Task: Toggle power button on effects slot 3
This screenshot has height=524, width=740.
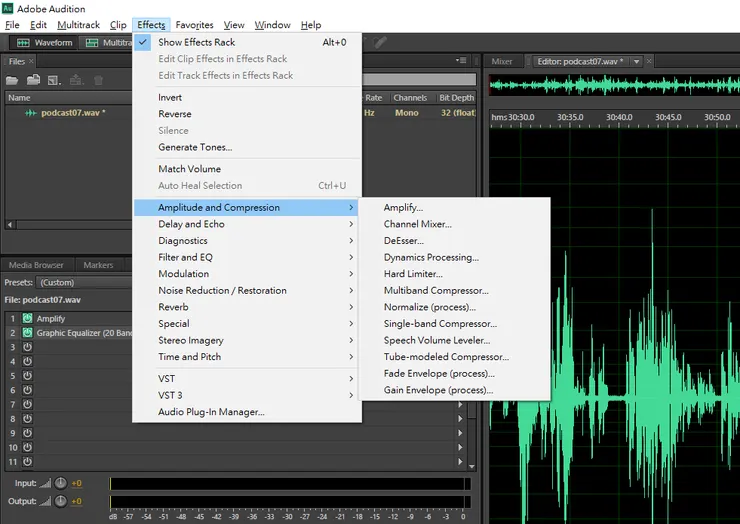Action: click(27, 347)
